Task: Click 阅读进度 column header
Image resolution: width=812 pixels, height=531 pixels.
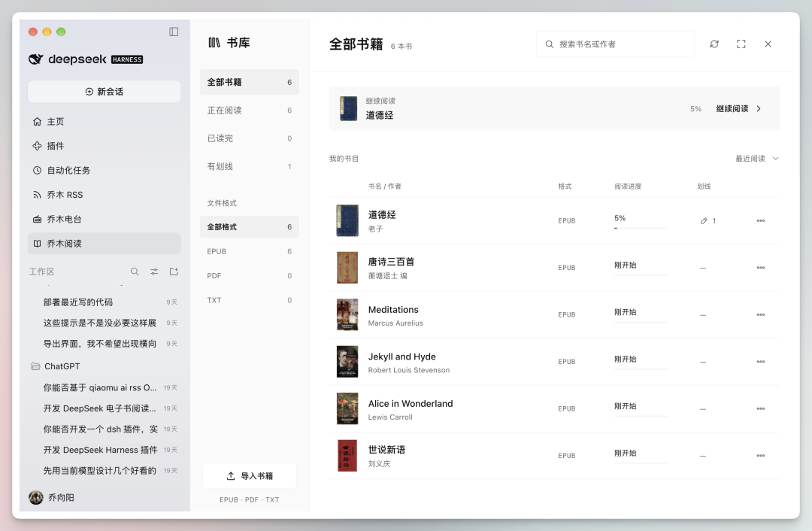Action: pos(628,187)
